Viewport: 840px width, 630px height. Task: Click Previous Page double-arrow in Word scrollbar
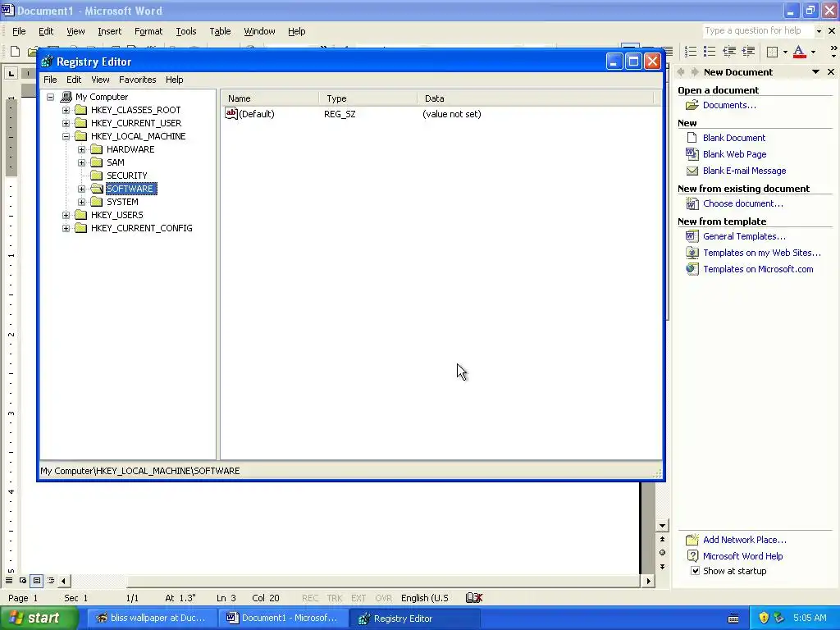pos(663,540)
